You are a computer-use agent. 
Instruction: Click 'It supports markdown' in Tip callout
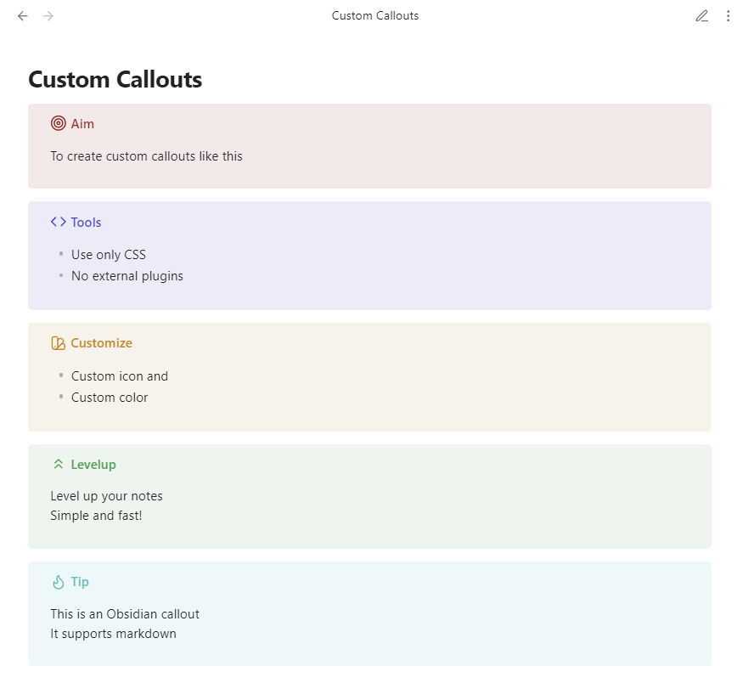(x=114, y=633)
